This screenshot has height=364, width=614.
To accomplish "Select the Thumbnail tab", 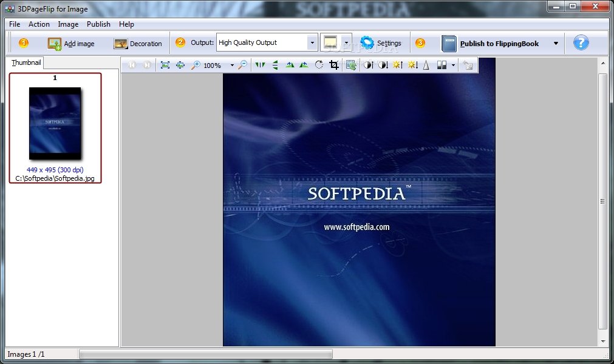I will pyautogui.click(x=26, y=62).
